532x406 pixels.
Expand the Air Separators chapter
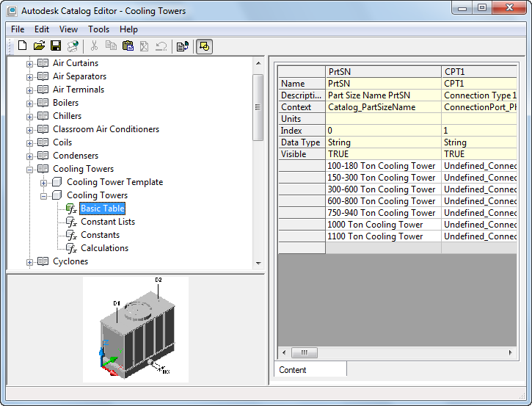pos(29,77)
